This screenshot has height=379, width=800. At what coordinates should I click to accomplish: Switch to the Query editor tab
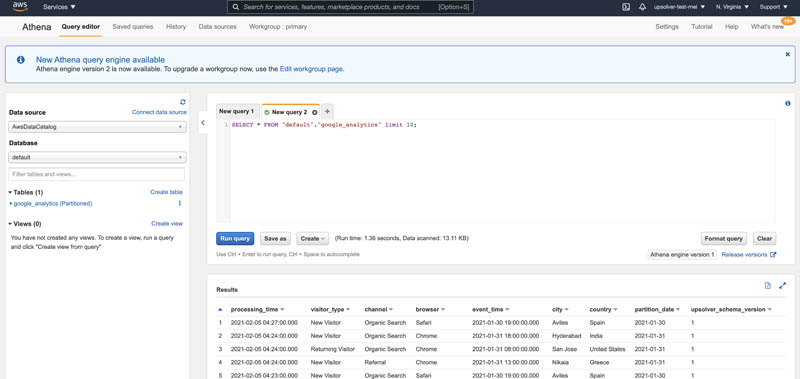click(x=81, y=27)
